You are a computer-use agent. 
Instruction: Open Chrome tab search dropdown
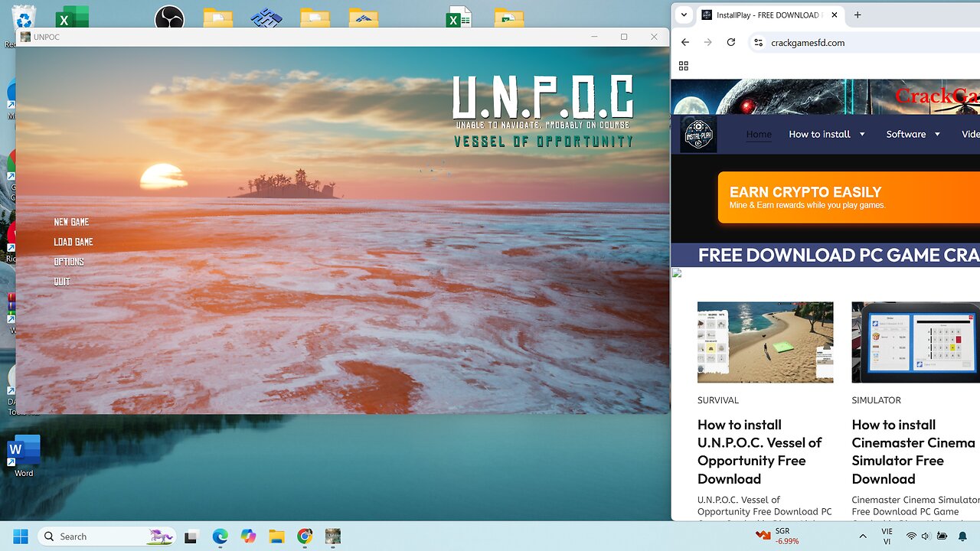[x=684, y=15]
